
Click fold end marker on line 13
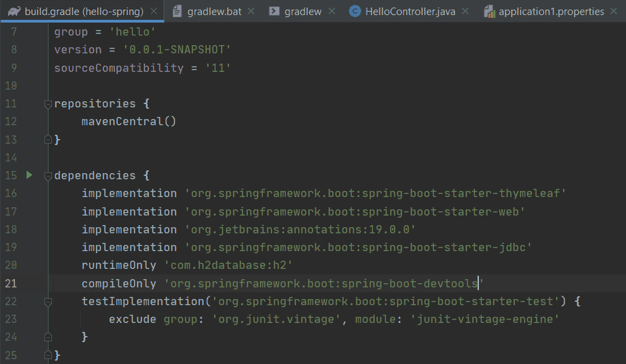[48, 140]
